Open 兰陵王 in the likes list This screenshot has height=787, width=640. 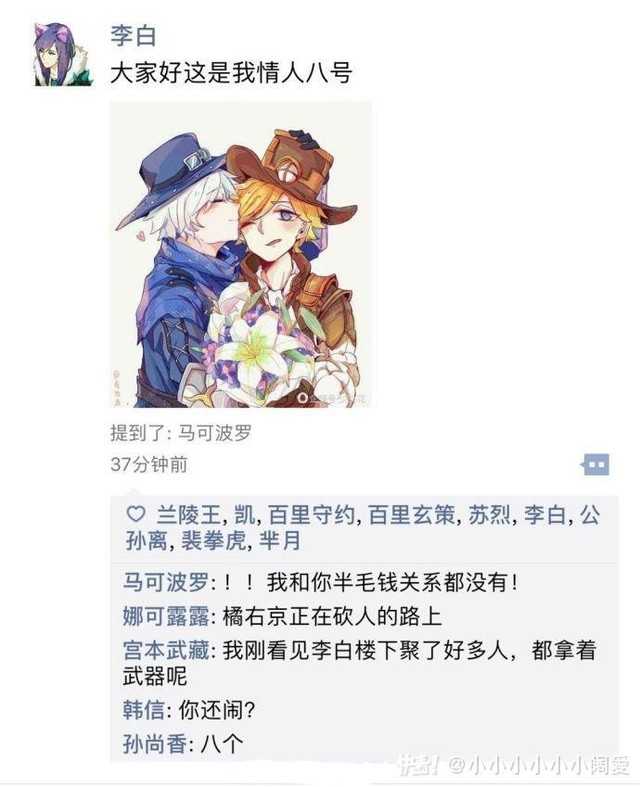coord(188,515)
